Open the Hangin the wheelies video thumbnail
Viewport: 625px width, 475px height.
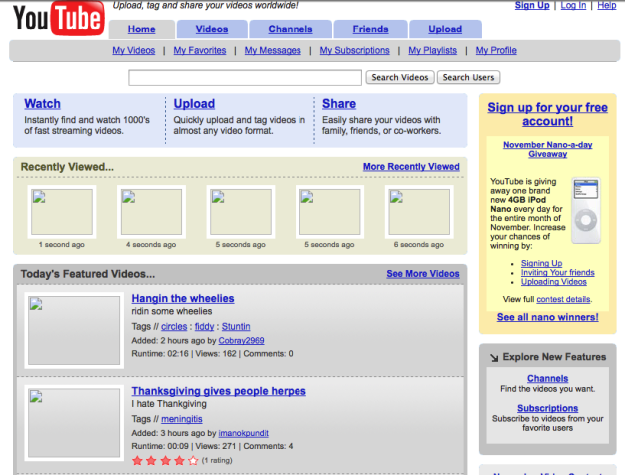point(74,330)
